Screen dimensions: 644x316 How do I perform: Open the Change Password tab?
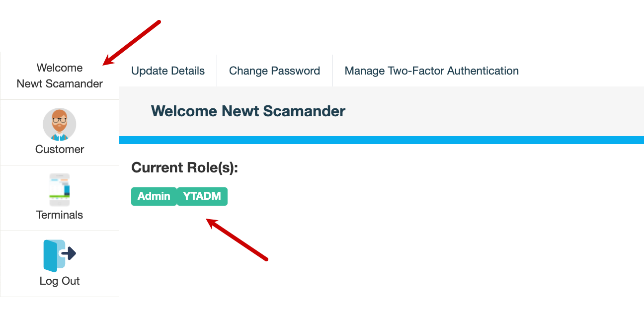tap(274, 71)
